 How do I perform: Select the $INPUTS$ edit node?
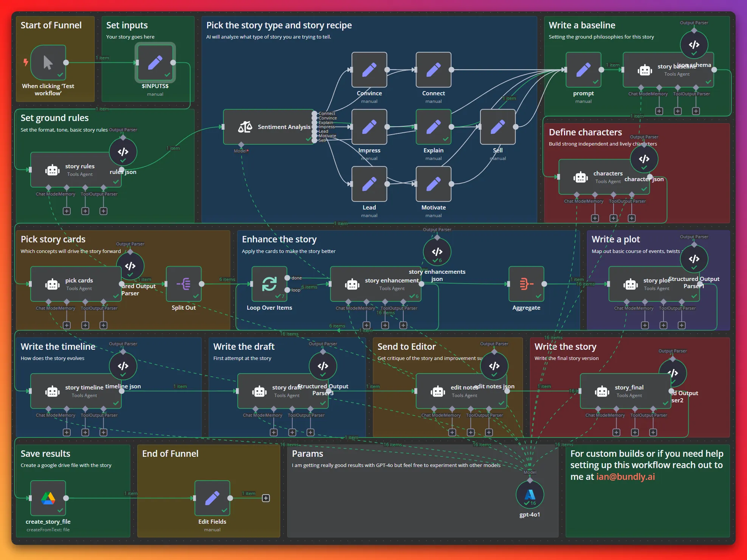(155, 63)
